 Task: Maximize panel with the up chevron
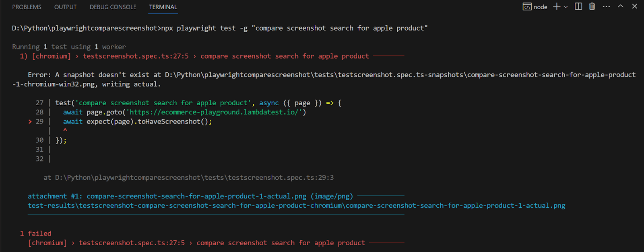coord(621,6)
